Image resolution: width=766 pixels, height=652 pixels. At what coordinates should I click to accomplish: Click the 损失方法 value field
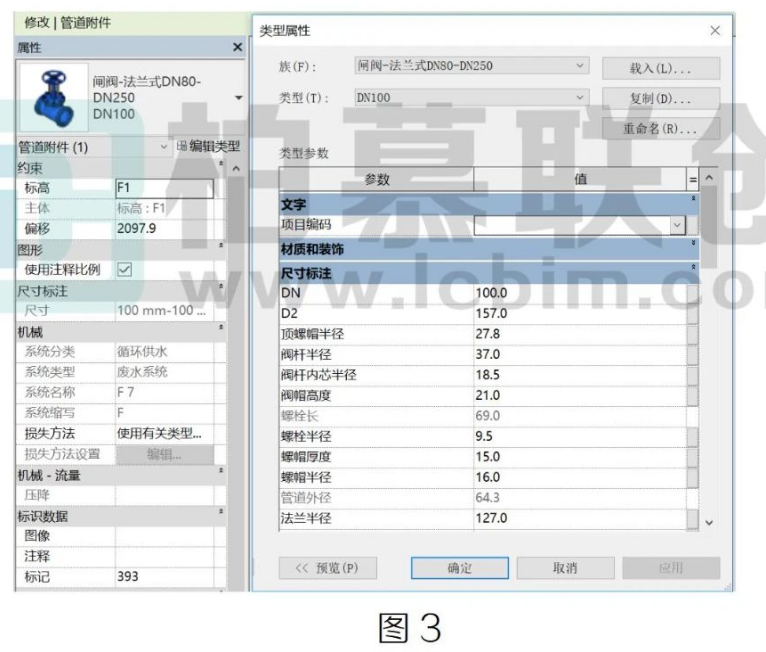point(165,433)
